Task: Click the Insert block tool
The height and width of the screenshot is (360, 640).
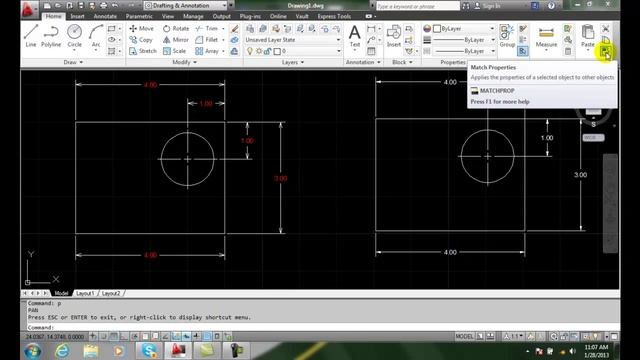Action: pyautogui.click(x=394, y=36)
